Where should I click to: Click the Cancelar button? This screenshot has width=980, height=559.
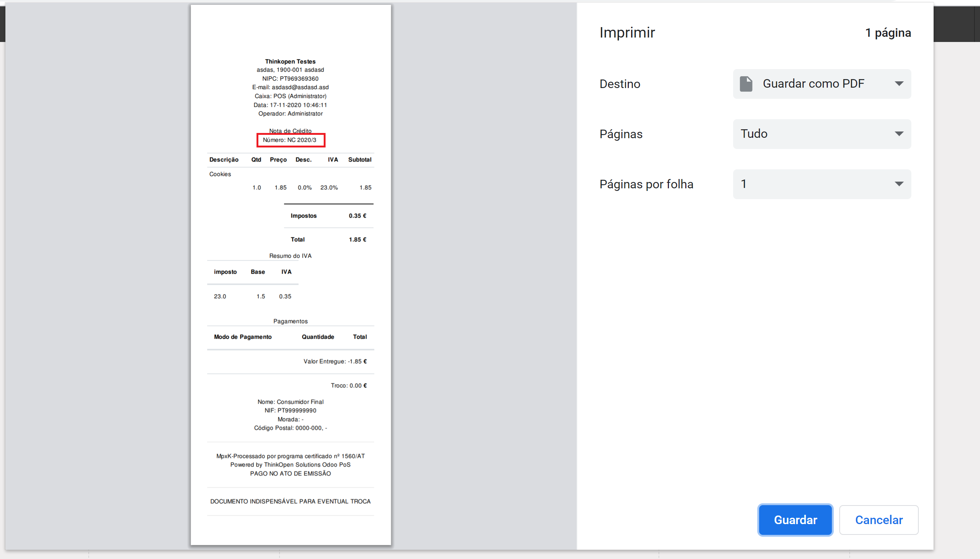tap(878, 520)
